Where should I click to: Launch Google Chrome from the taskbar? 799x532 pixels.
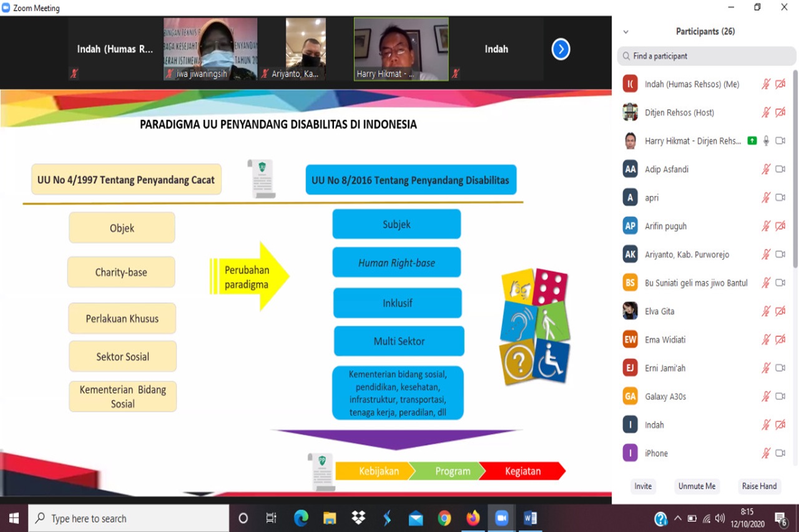coord(444,518)
